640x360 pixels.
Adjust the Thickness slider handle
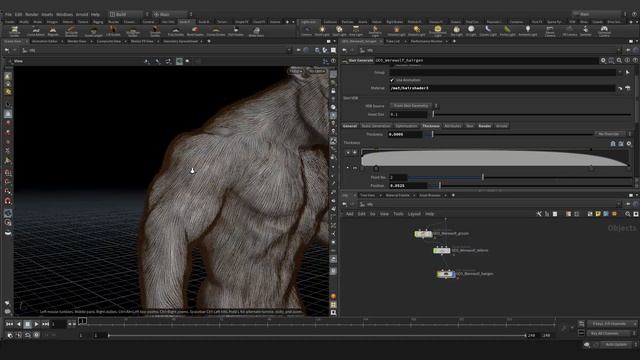point(433,134)
